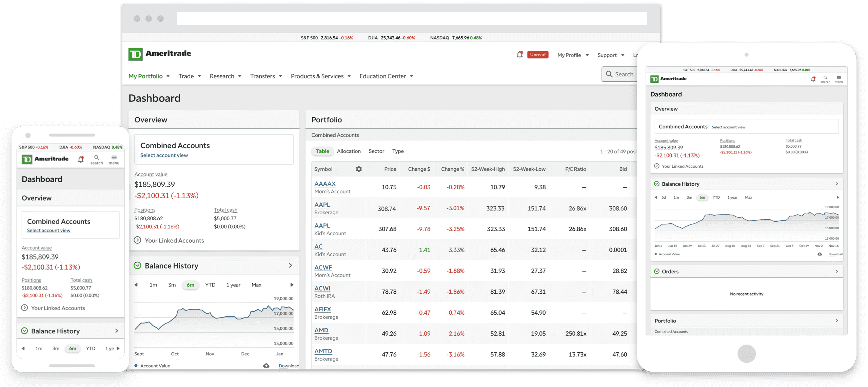Viewport: 868px width, 387px height.
Task: Select 1 year range on desktop chart
Action: pyautogui.click(x=233, y=285)
